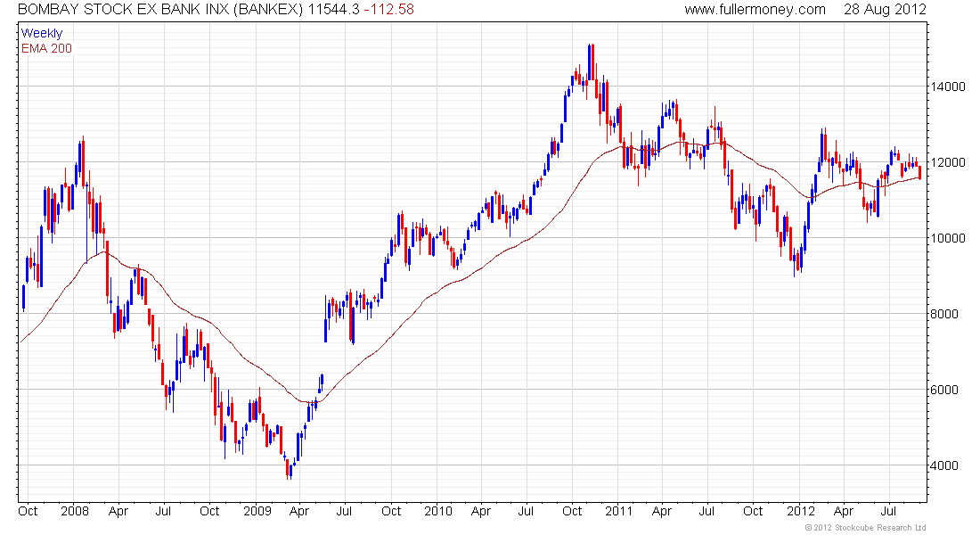Click the blue Weekly label
The width and height of the screenshot is (980, 535).
42,33
